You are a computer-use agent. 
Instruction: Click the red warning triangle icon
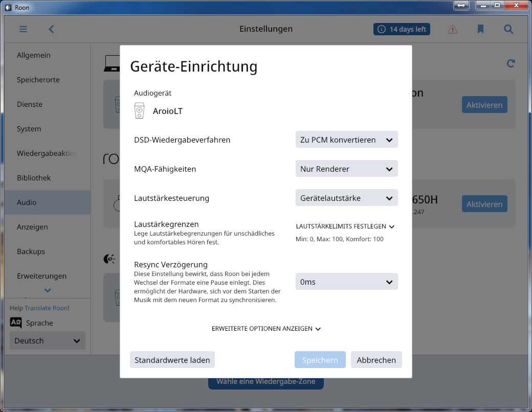tap(453, 30)
